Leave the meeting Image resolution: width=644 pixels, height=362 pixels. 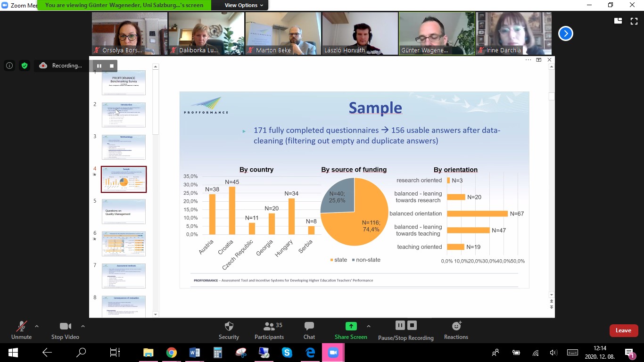coord(623,330)
